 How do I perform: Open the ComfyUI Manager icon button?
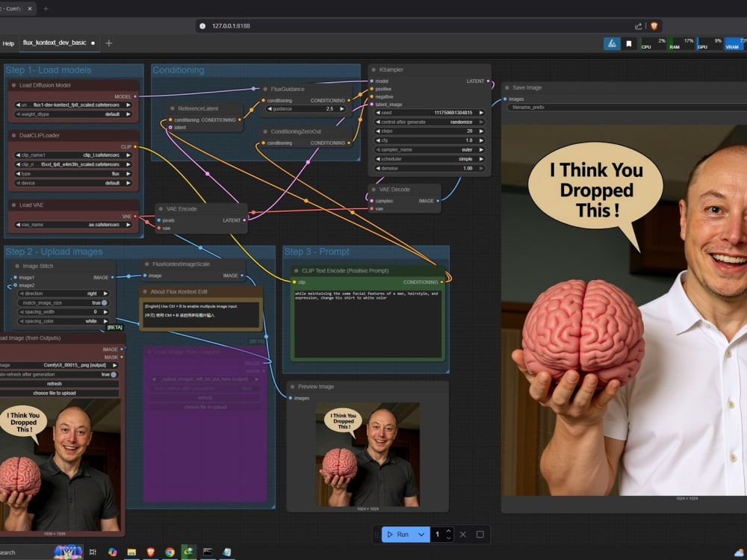(613, 44)
